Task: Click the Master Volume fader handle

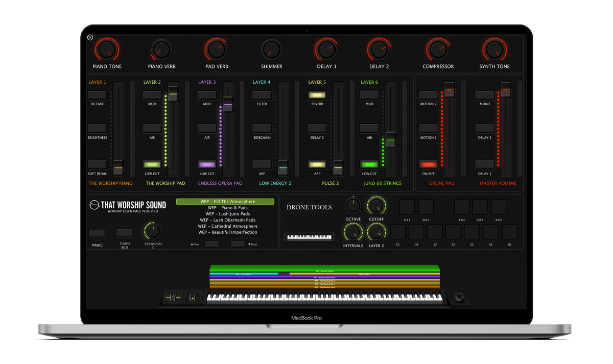Action: click(x=506, y=90)
